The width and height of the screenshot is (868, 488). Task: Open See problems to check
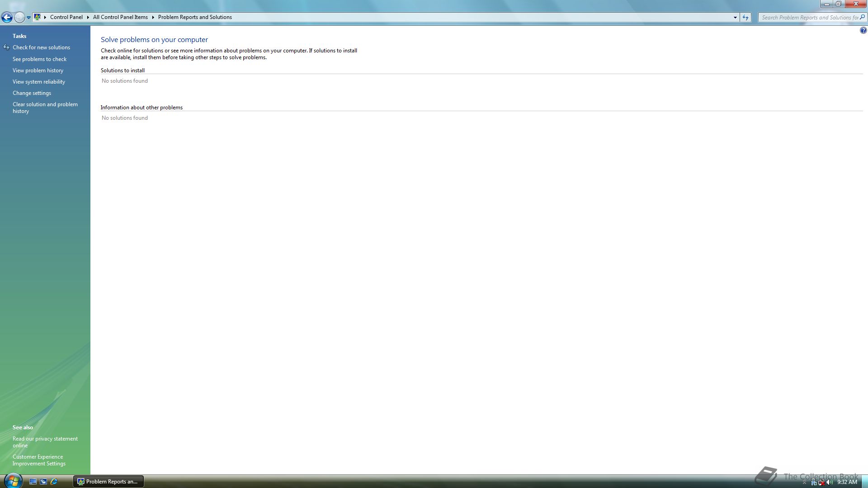(39, 59)
